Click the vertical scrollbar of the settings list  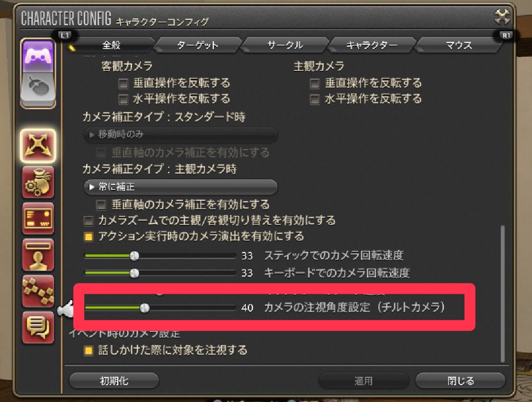pyautogui.click(x=502, y=294)
